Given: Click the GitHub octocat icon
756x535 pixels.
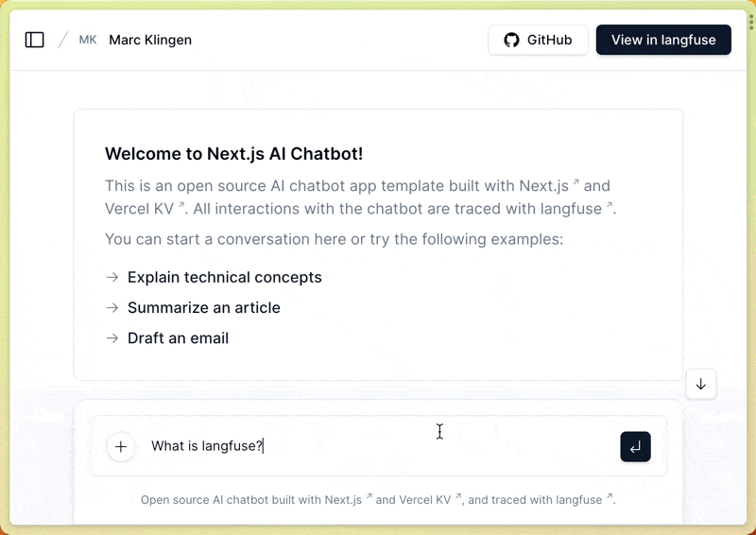Looking at the screenshot, I should point(511,40).
